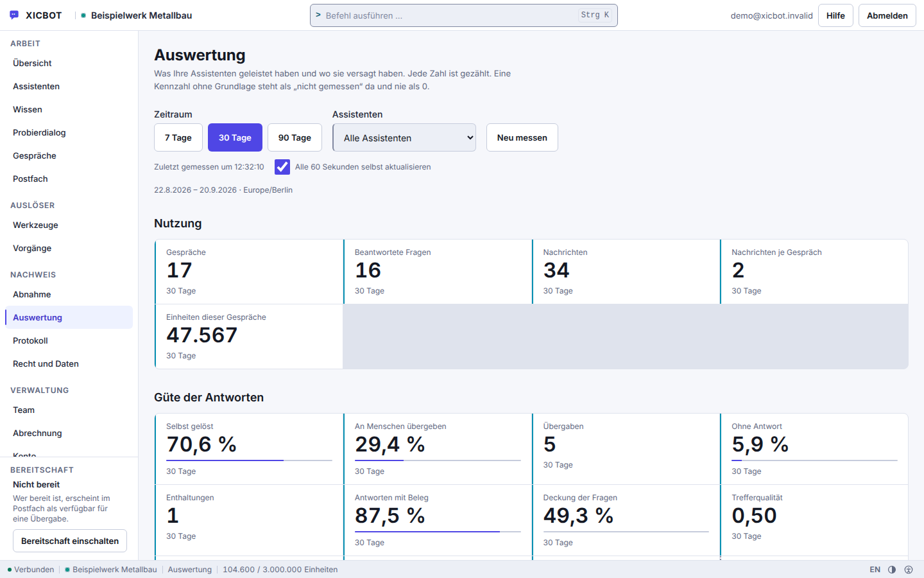Screen dimensions: 924x578
Task: Select the 7 Tage period
Action: point(178,137)
